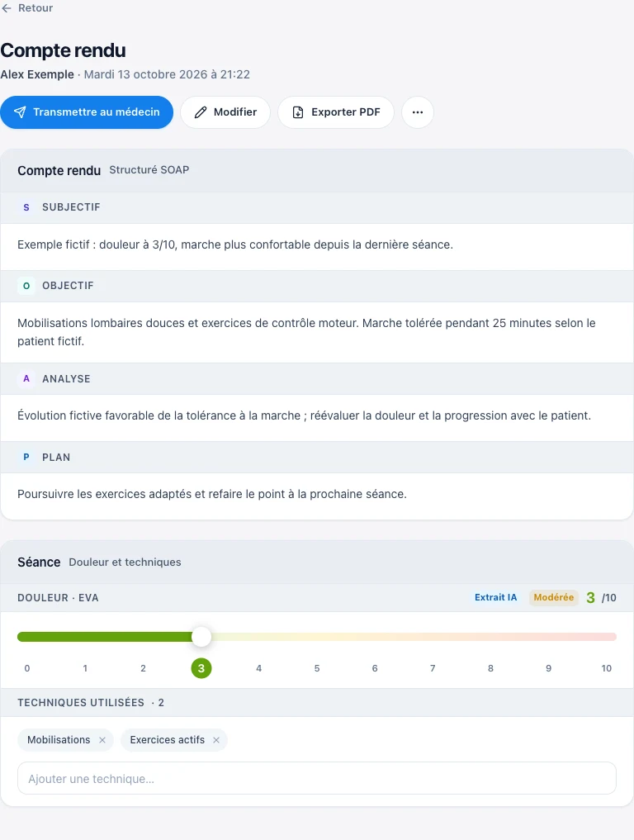634x840 pixels.
Task: Click the patient name Alex Exemple
Action: click(x=37, y=74)
